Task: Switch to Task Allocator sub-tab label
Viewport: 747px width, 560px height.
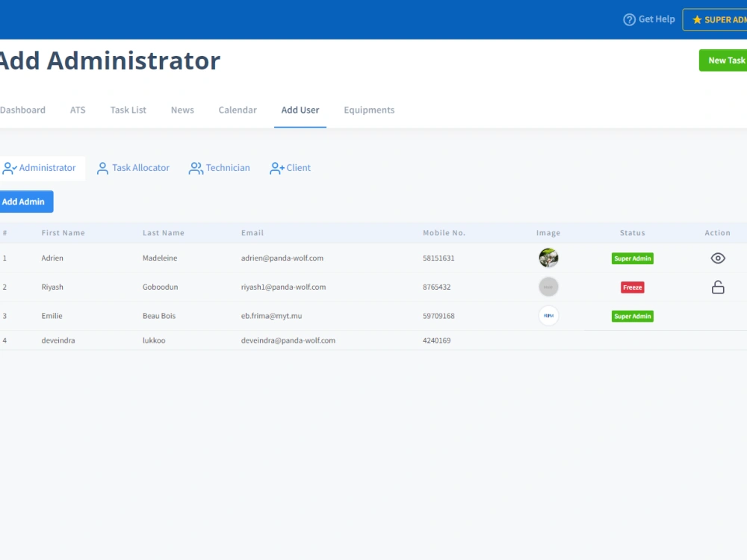Action: [x=140, y=167]
